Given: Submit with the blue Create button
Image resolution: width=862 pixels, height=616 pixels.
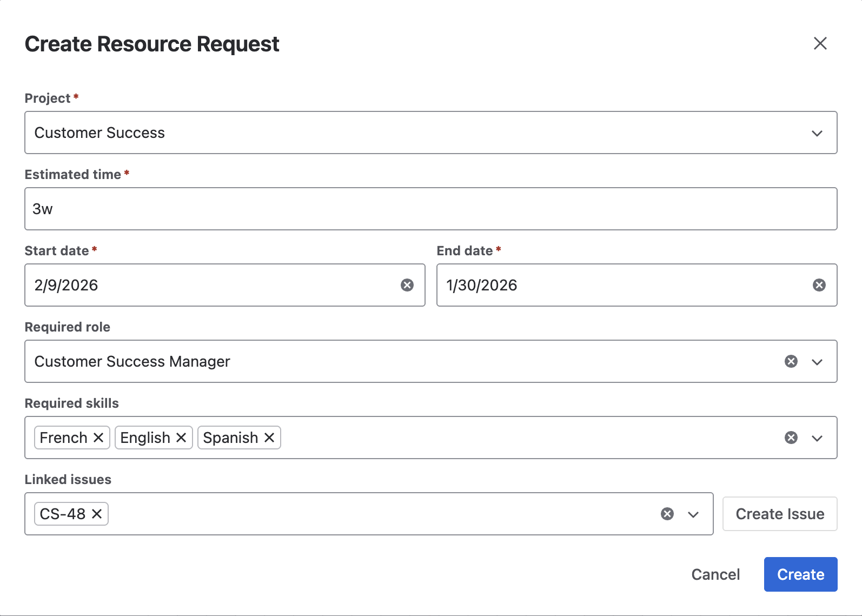Looking at the screenshot, I should tap(800, 574).
